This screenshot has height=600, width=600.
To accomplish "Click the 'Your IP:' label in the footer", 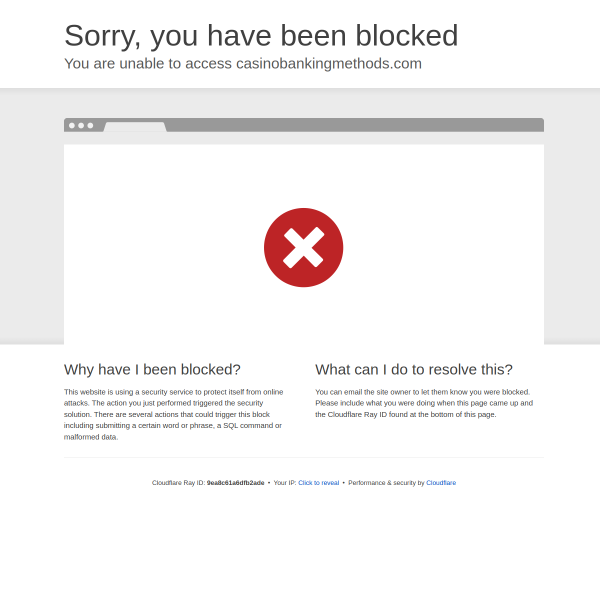I will click(x=285, y=483).
